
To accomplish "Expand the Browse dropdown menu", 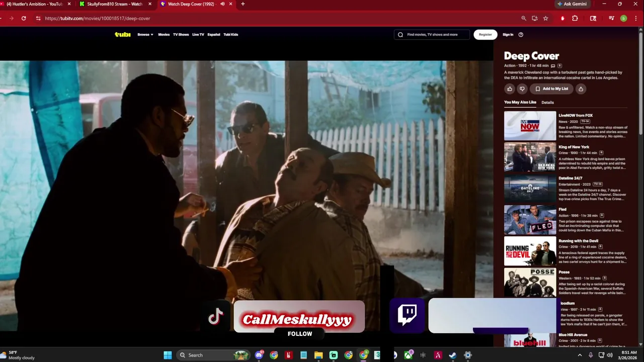I will 145,35.
